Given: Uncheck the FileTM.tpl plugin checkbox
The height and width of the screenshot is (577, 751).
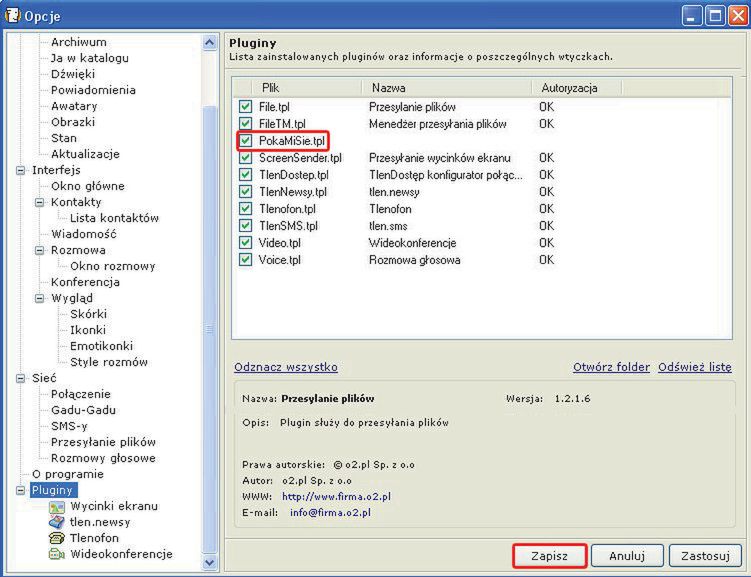Looking at the screenshot, I should click(x=245, y=124).
